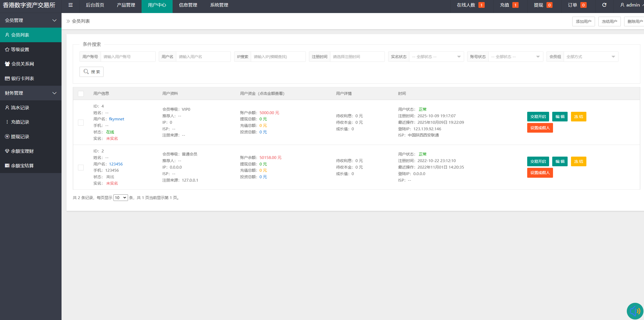
Task: Open the 账号状态 dropdown
Action: 515,57
